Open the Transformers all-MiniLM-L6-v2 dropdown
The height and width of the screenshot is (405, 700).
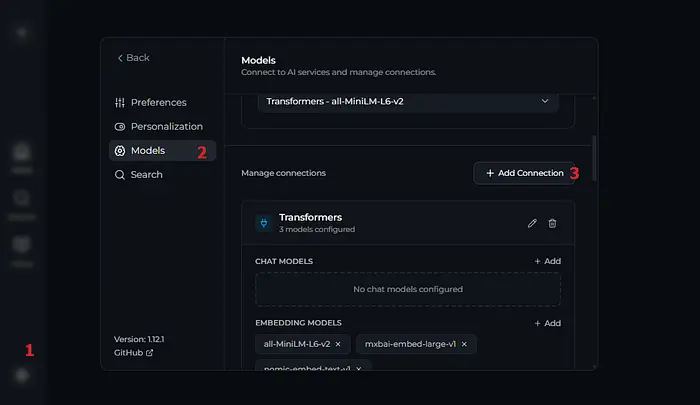pos(408,101)
